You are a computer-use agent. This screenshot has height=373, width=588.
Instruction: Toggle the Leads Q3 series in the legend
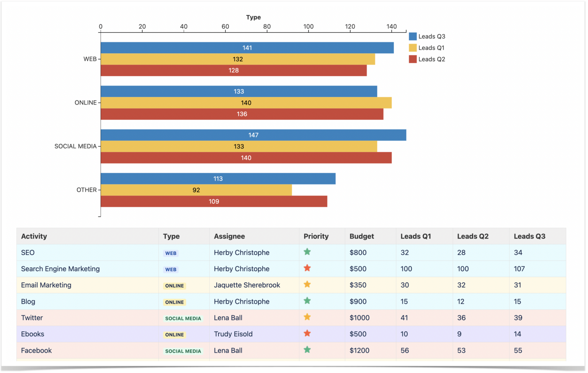(x=428, y=36)
